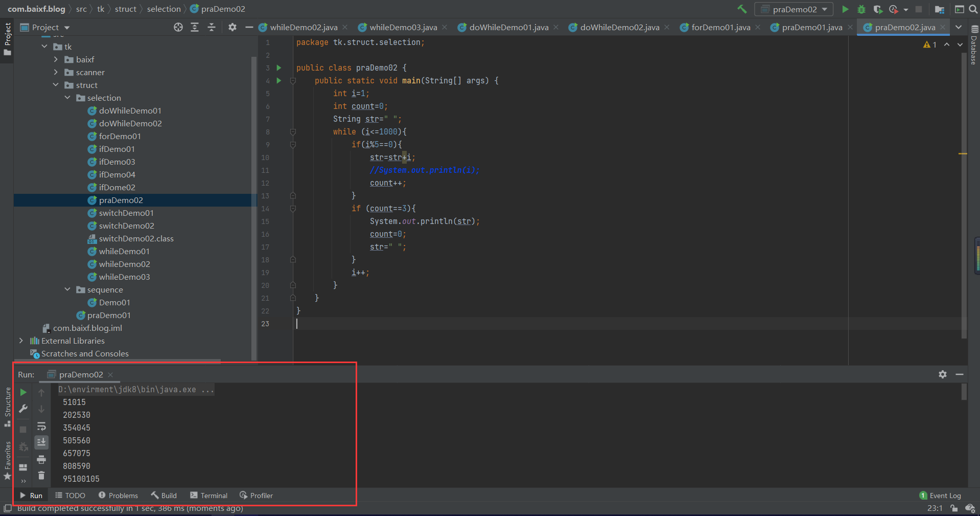
Task: Toggle tool window bars icon at bottom left
Action: [8, 508]
